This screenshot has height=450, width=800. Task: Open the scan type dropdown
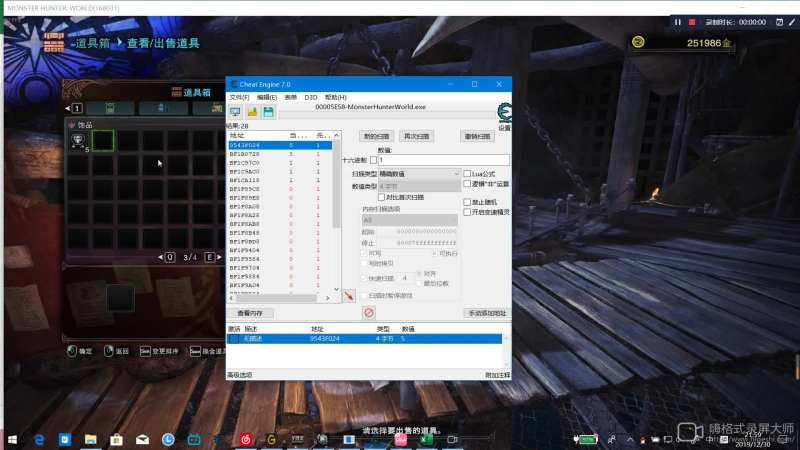(x=419, y=174)
